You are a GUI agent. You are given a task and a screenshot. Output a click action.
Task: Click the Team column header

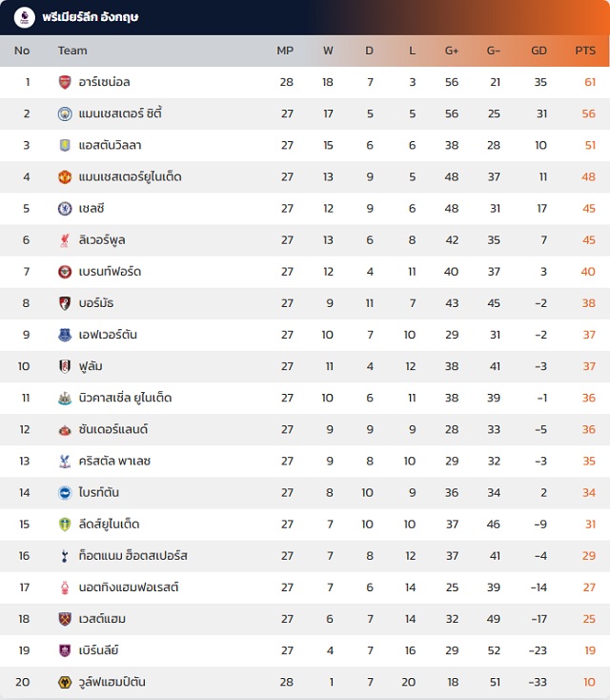(72, 51)
